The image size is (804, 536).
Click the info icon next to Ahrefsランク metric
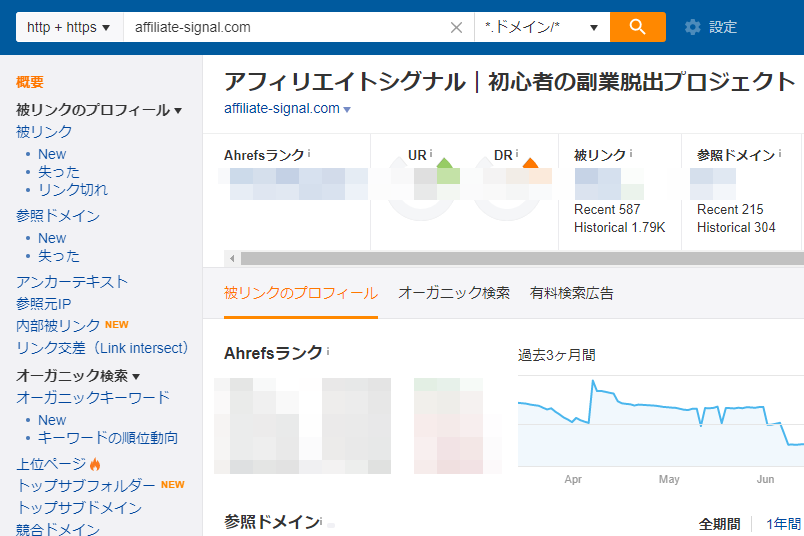click(309, 153)
